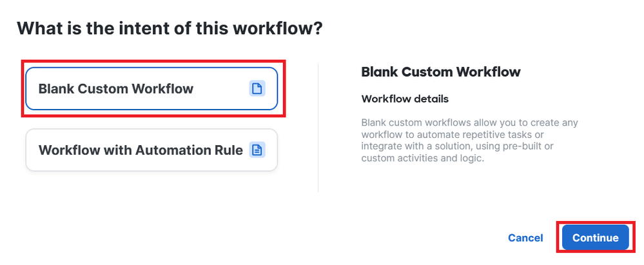Choose the Workflow with Automation Rule card

pyautogui.click(x=151, y=150)
